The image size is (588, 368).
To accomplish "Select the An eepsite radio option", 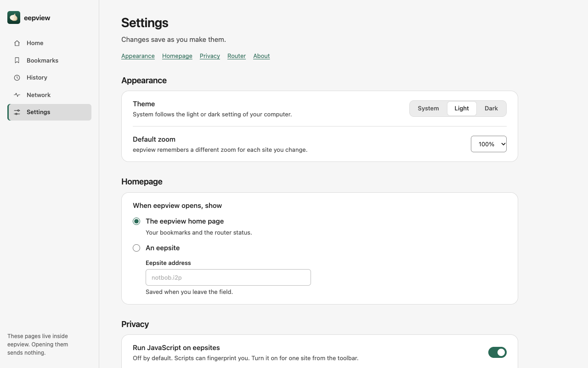I will click(136, 248).
